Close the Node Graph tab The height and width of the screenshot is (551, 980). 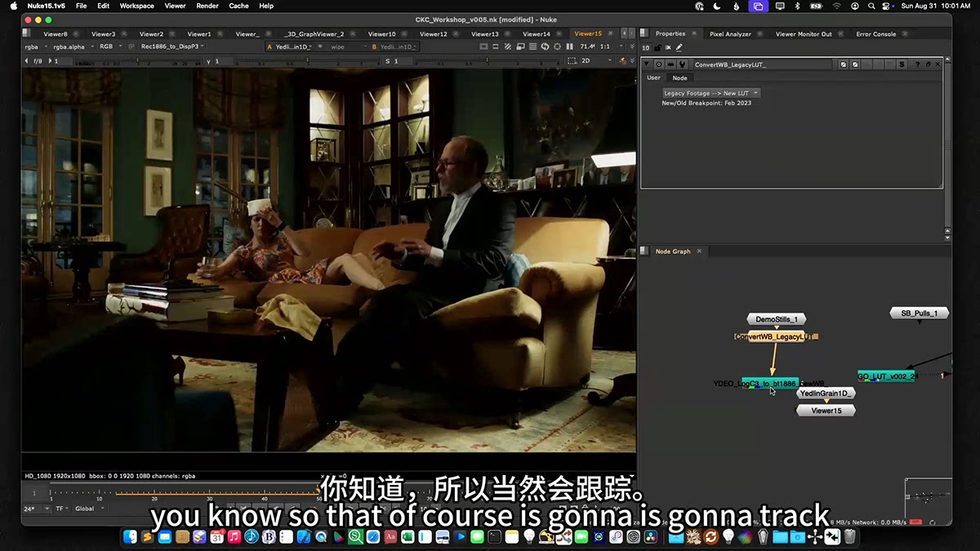coord(699,251)
